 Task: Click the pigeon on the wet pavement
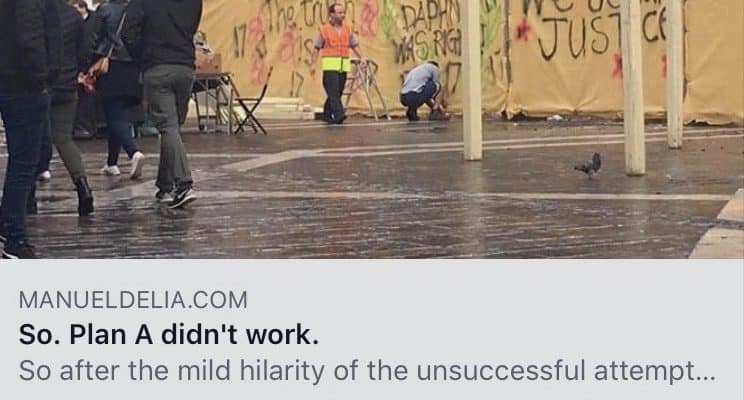(589, 165)
